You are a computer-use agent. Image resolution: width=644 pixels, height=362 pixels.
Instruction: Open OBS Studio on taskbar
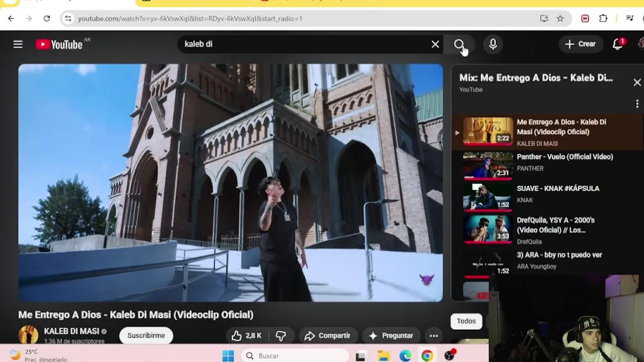pos(450,355)
